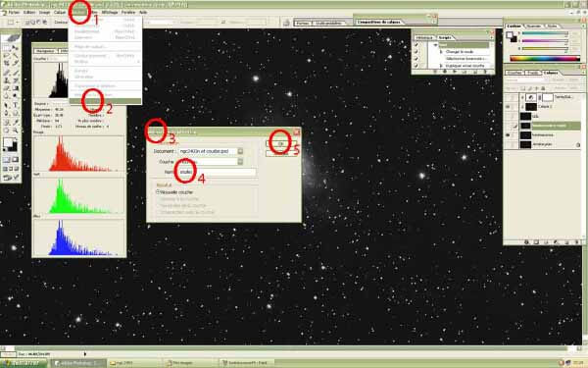This screenshot has height=368, width=588.
Task: Select the Zoom magnifier tool
Action: 16,131
